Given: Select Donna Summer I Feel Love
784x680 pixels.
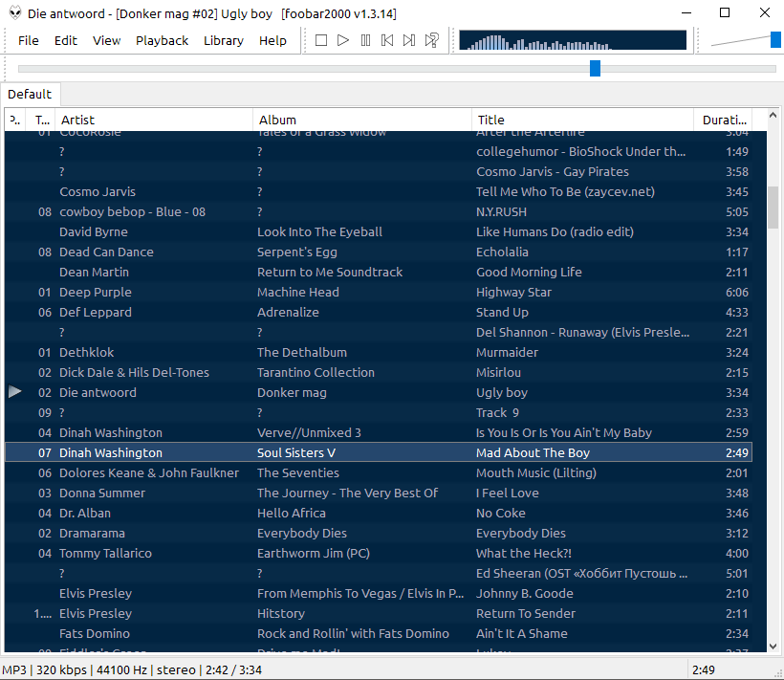Looking at the screenshot, I should pos(379,493).
